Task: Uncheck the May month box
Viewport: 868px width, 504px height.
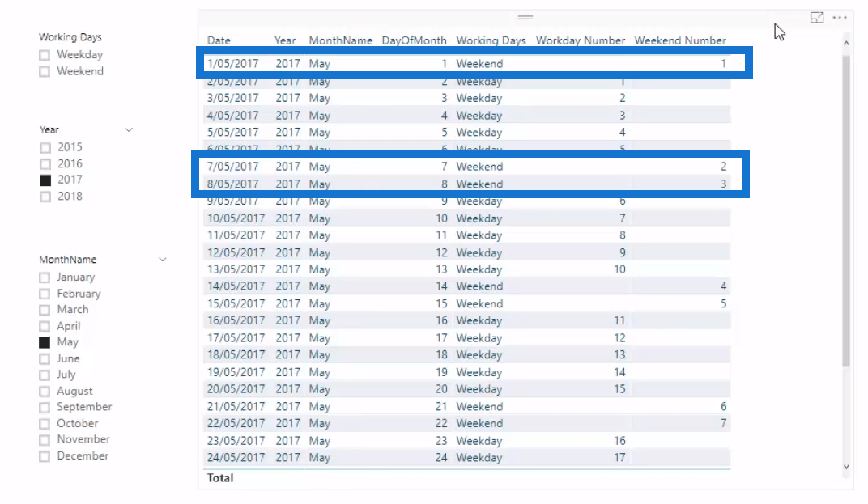Action: (45, 342)
